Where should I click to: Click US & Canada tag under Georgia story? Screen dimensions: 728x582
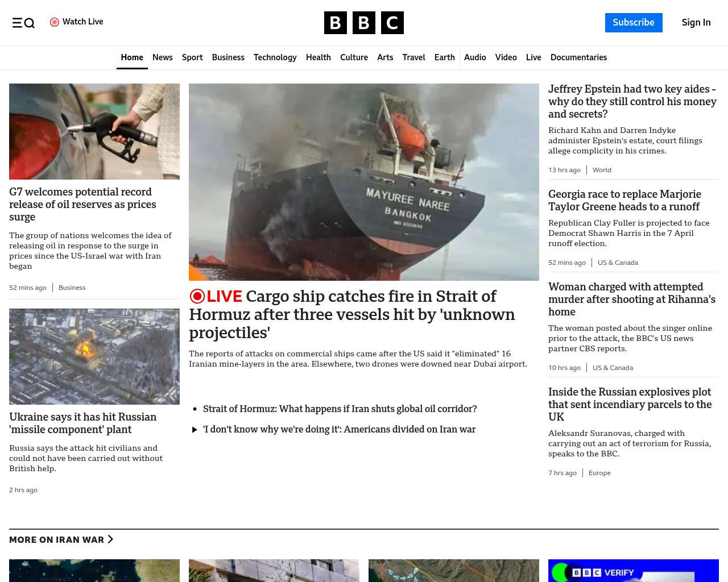click(618, 263)
